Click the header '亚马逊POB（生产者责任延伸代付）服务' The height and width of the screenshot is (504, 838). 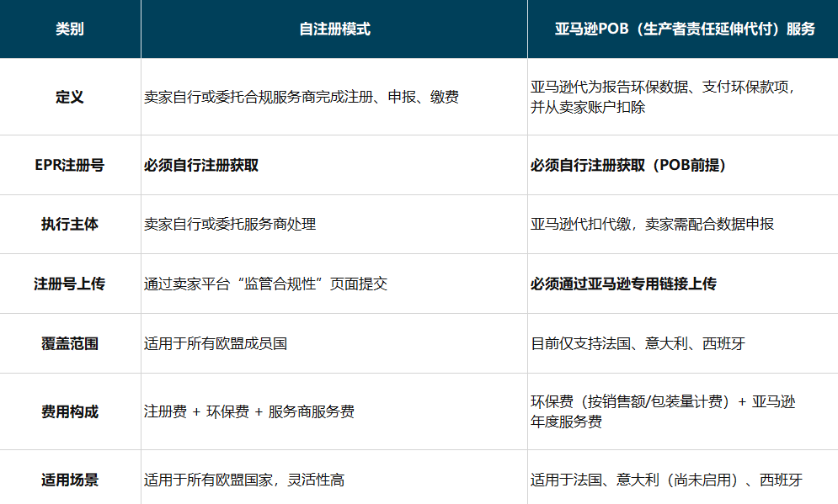[x=685, y=29]
